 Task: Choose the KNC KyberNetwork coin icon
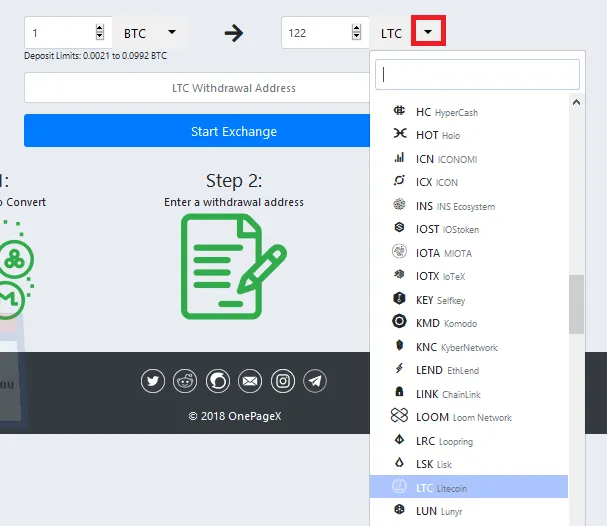click(x=400, y=345)
